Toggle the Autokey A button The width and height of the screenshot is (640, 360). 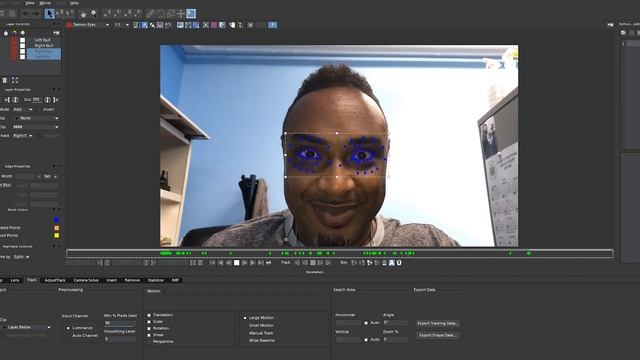[x=391, y=263]
